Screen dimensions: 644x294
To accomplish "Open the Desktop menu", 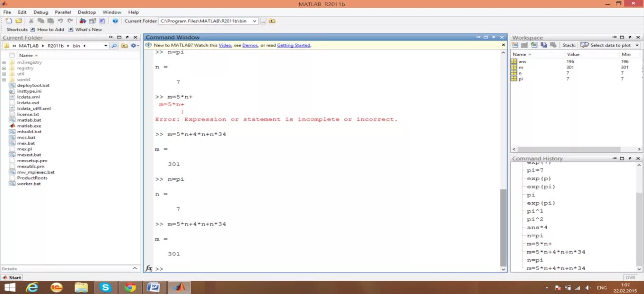I will coord(86,12).
